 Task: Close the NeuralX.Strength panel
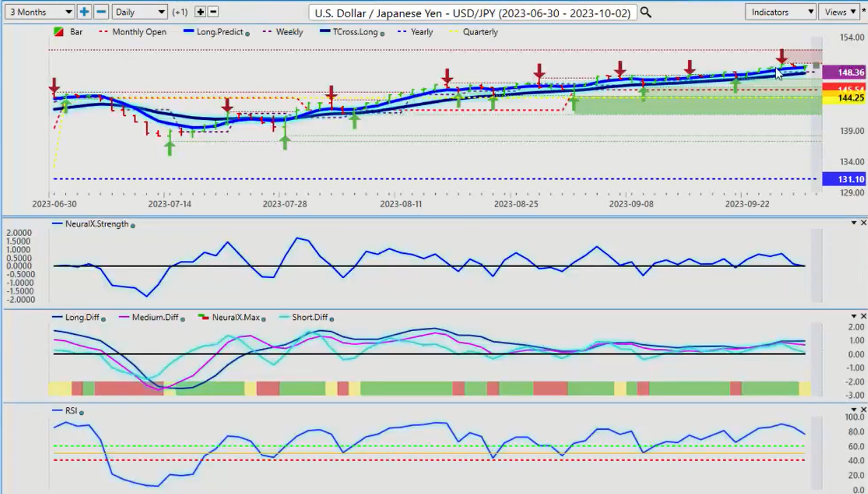pos(863,223)
